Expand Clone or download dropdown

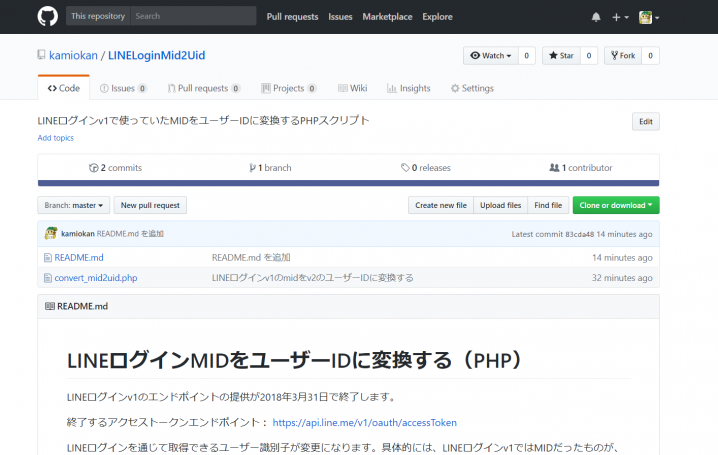click(x=616, y=206)
